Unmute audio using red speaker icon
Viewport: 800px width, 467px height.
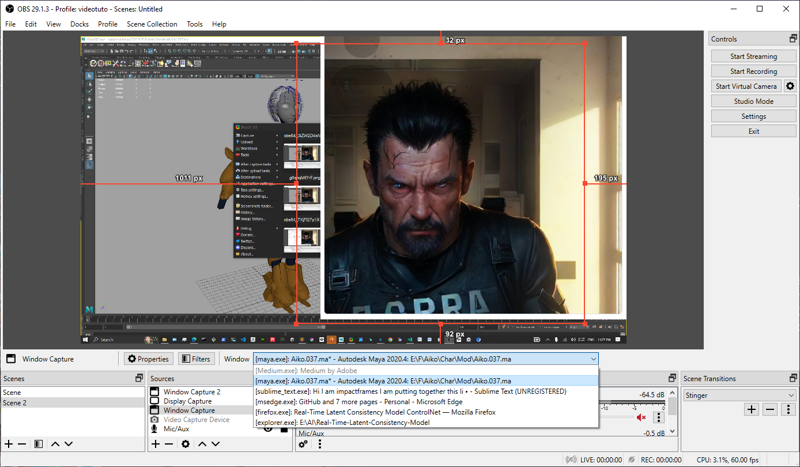click(641, 417)
